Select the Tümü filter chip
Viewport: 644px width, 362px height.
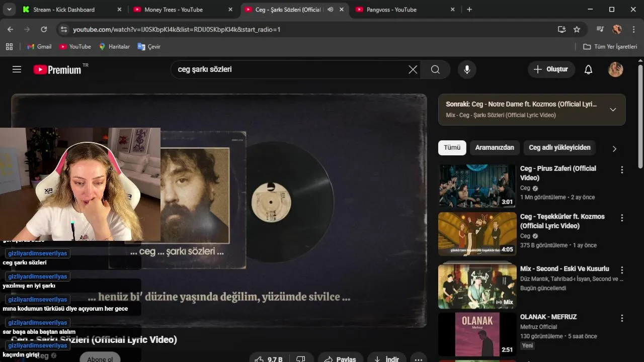coord(452,147)
